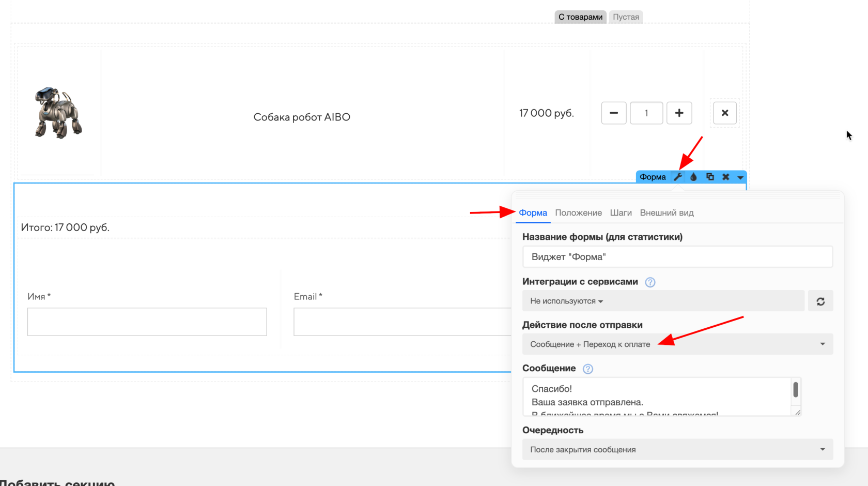Switch cart preview to С товарами
This screenshot has width=868, height=486.
tap(580, 17)
